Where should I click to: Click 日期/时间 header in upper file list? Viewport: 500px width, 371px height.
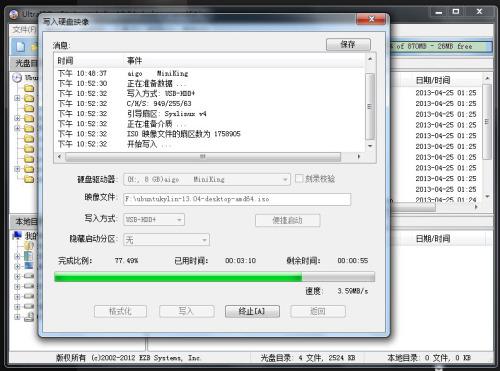coord(433,80)
